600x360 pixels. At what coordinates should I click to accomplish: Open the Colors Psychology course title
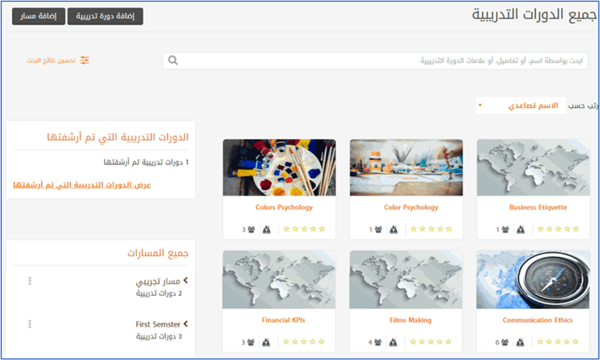coord(284,207)
